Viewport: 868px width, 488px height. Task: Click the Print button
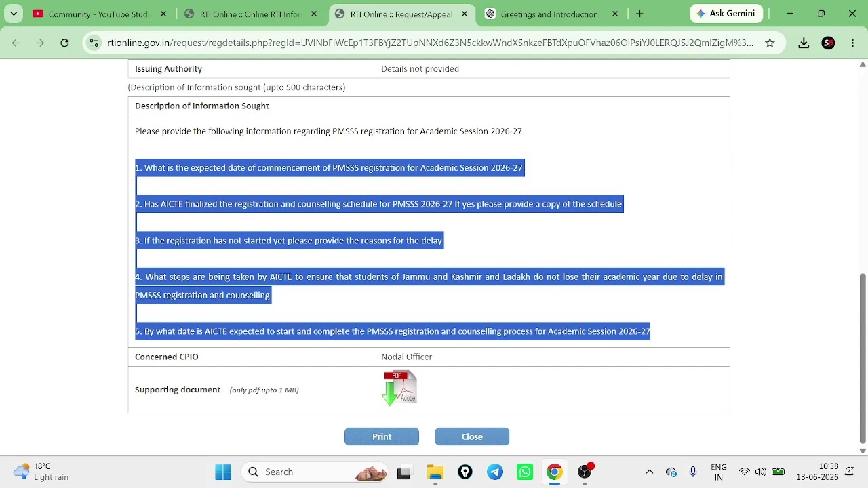[382, 436]
